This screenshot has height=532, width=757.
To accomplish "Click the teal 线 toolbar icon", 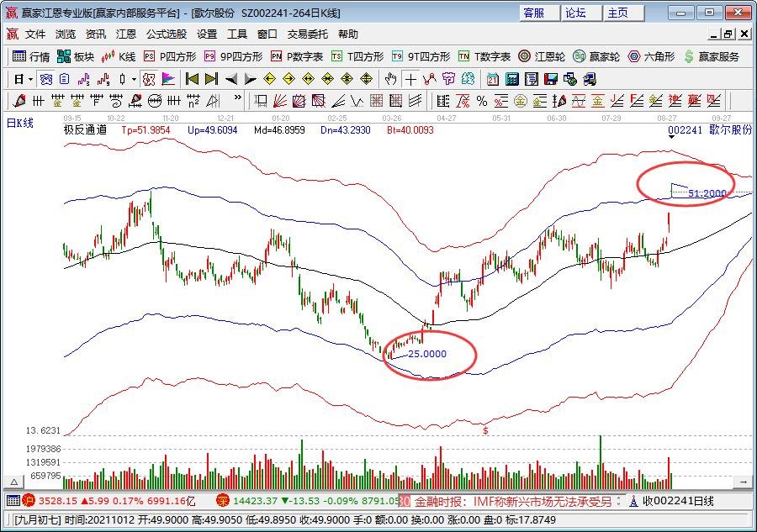I will pos(468,79).
